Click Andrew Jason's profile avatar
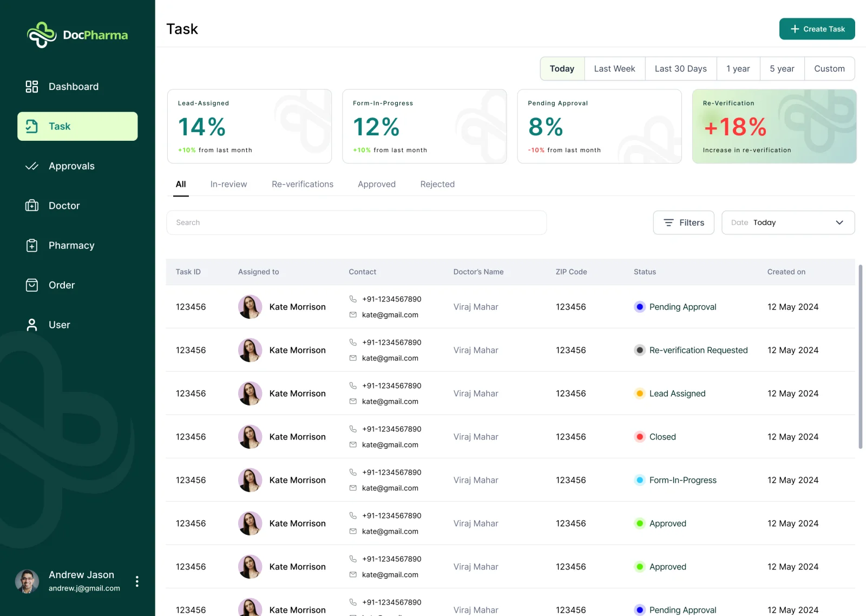 point(27,581)
